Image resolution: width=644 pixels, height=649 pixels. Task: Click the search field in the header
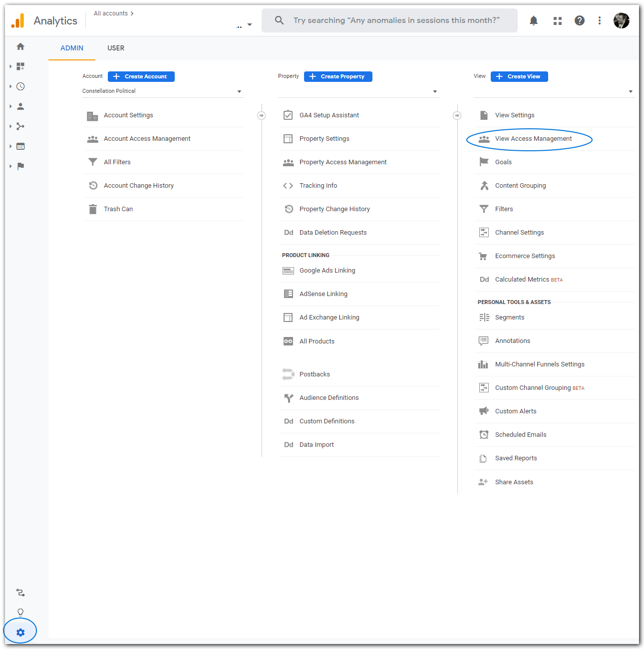[x=389, y=20]
